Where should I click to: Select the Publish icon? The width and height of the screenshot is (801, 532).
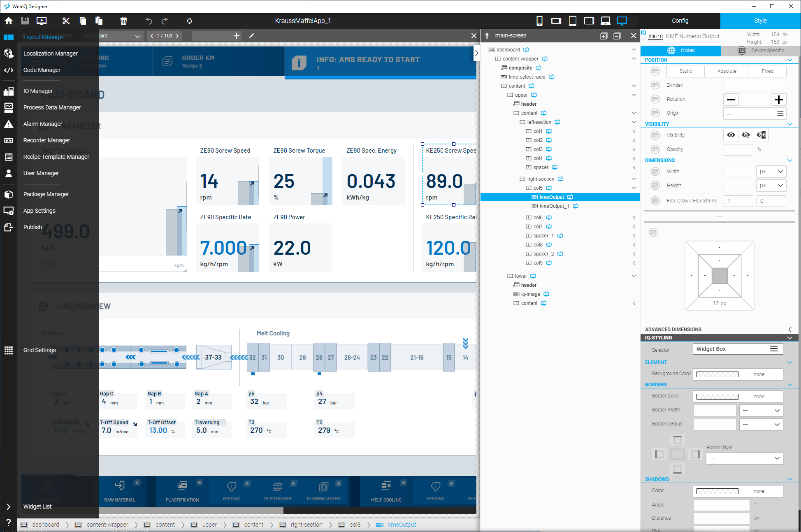click(x=9, y=228)
